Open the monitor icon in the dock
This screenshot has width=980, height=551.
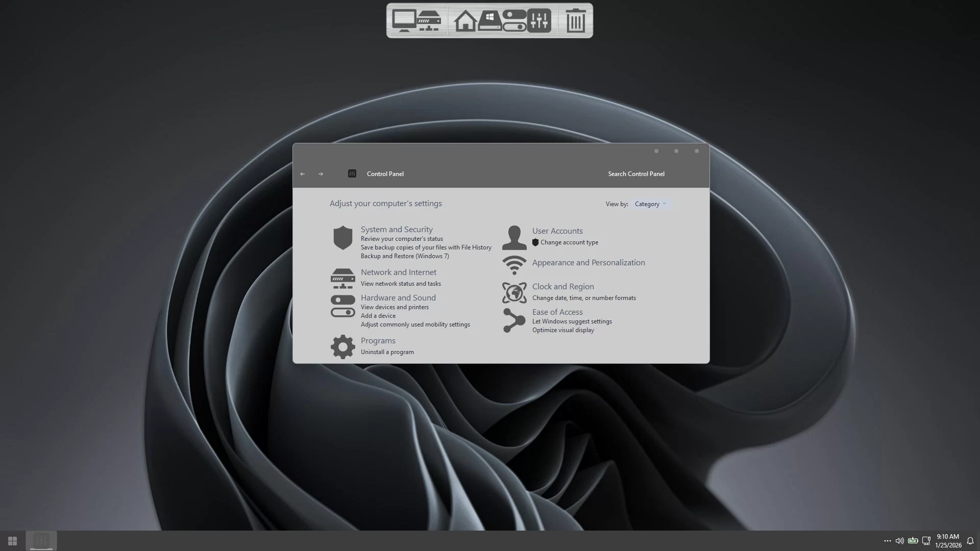click(x=404, y=21)
